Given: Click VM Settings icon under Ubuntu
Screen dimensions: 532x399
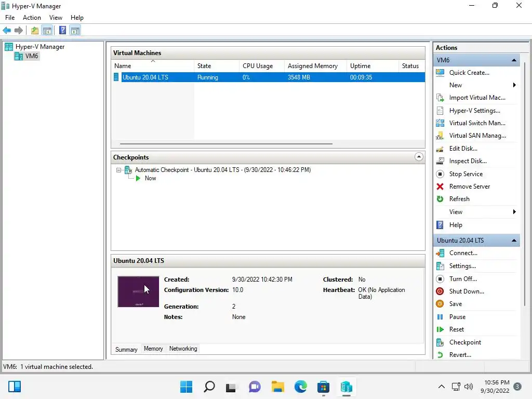Looking at the screenshot, I should [440, 266].
